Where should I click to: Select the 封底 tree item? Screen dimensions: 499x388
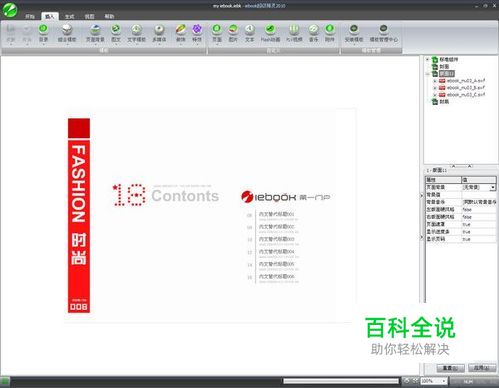coord(444,102)
